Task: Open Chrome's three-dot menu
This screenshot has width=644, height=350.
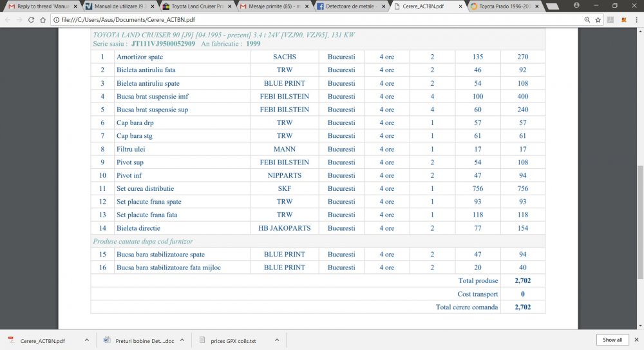Action: [637, 20]
